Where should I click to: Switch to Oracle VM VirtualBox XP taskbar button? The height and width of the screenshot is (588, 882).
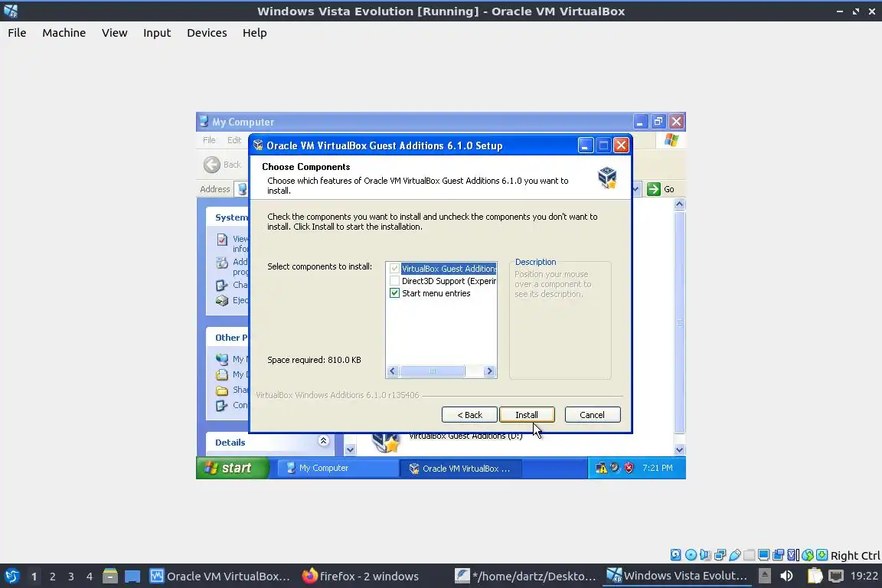pyautogui.click(x=461, y=468)
